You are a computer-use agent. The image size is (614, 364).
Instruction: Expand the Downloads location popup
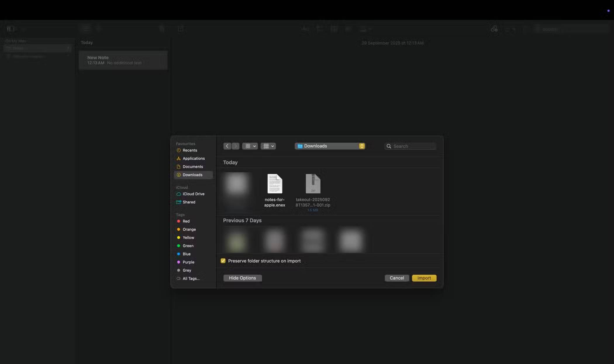330,146
